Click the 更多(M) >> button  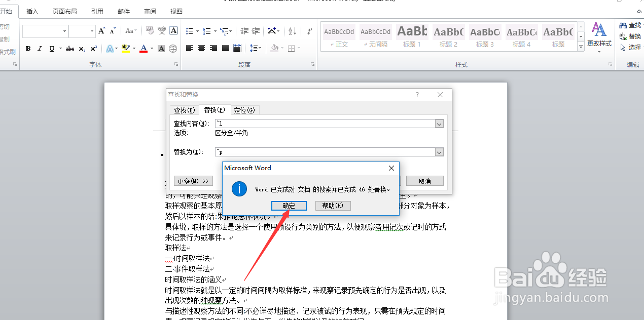tap(192, 181)
